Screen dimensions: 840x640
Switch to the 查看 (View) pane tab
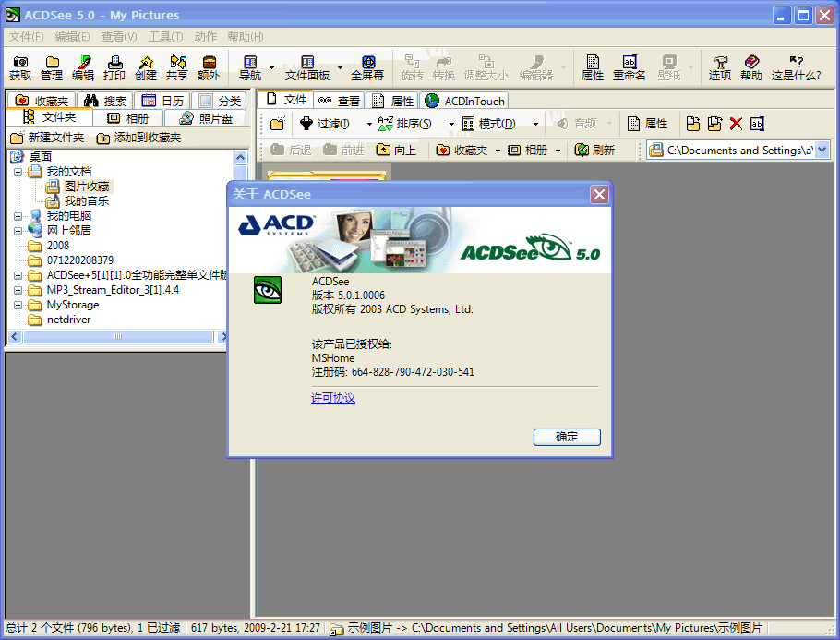point(339,101)
